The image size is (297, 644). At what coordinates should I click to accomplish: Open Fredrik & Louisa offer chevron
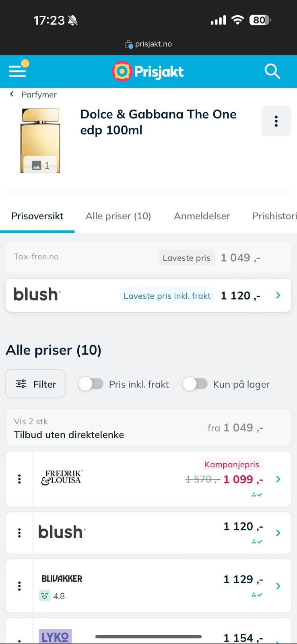[x=278, y=479]
